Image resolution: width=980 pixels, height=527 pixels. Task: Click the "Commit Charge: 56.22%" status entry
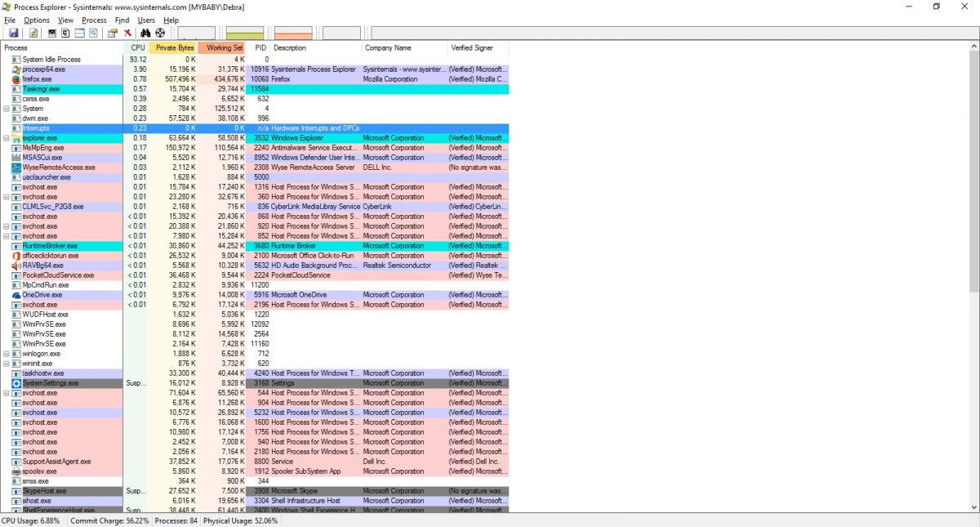[x=110, y=520]
